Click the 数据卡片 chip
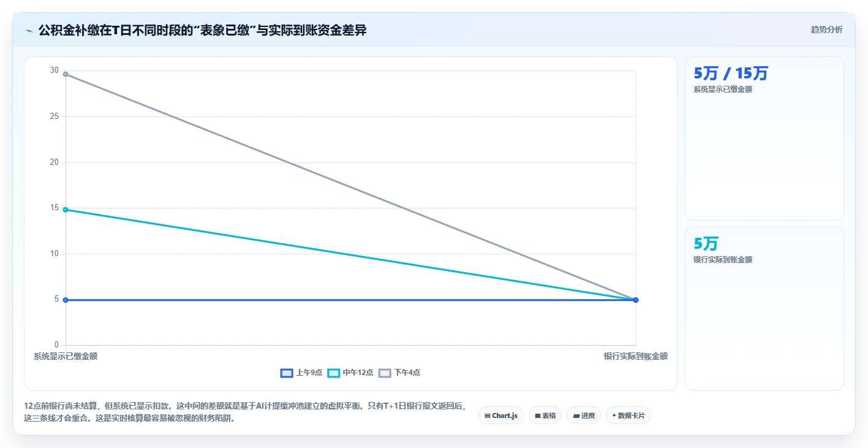This screenshot has height=448, width=868. point(628,416)
